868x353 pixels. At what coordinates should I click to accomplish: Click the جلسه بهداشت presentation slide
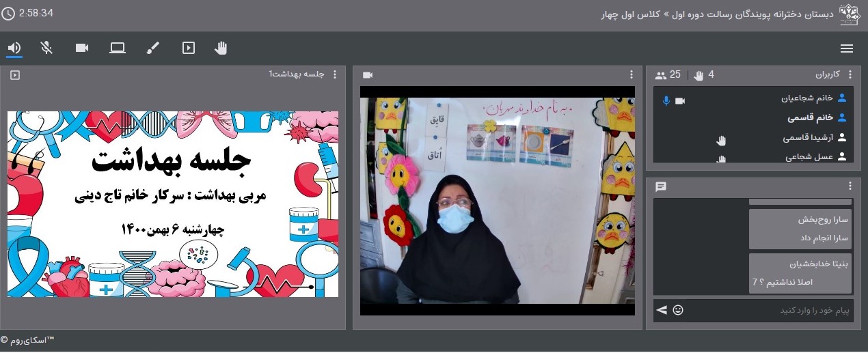(173, 204)
